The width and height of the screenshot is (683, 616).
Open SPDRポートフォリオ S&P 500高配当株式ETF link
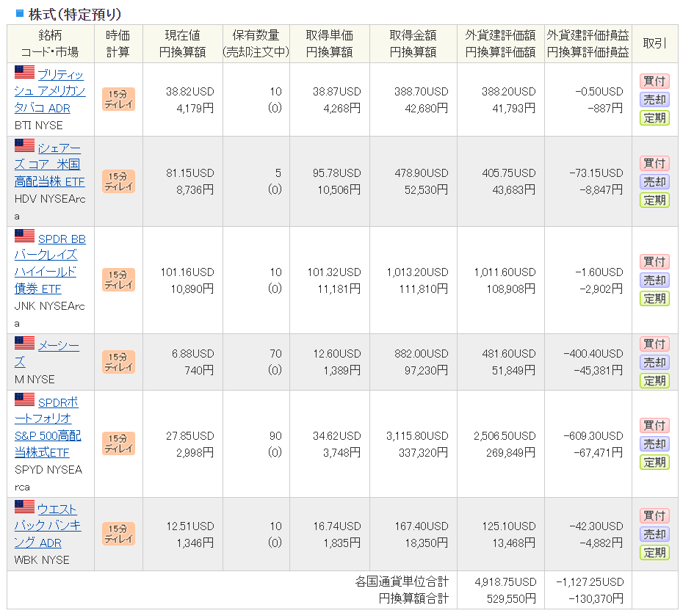48,427
